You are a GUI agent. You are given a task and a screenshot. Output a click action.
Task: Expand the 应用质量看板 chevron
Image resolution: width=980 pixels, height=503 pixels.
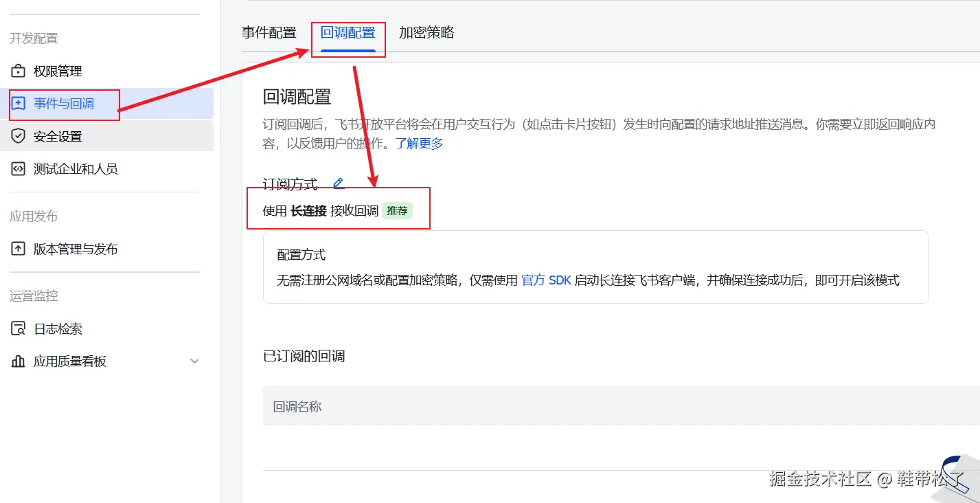pyautogui.click(x=194, y=361)
